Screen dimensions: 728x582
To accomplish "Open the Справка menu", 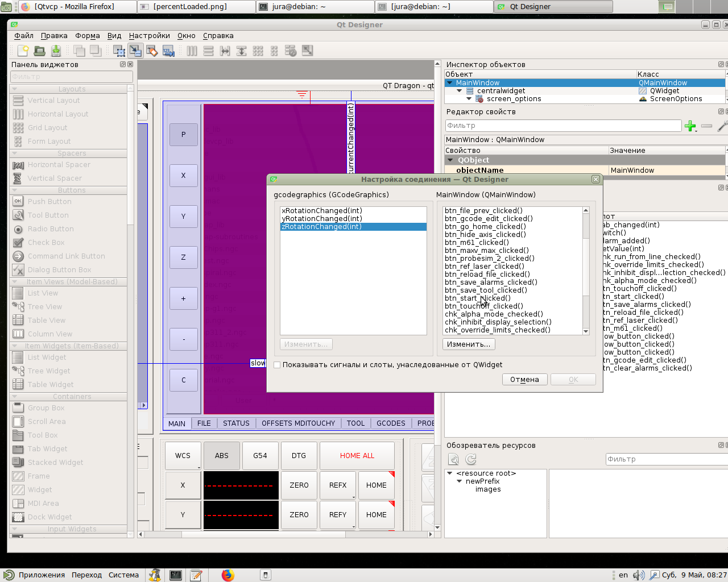I will [218, 35].
